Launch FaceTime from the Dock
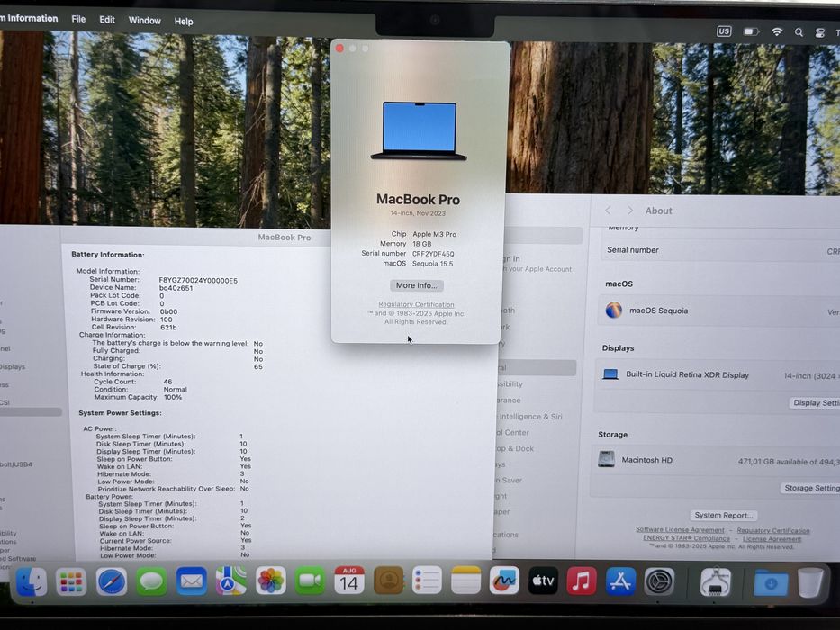 (310, 580)
